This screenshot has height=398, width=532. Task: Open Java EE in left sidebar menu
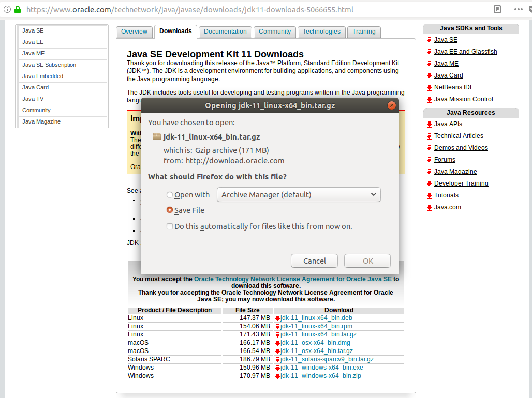63,42
